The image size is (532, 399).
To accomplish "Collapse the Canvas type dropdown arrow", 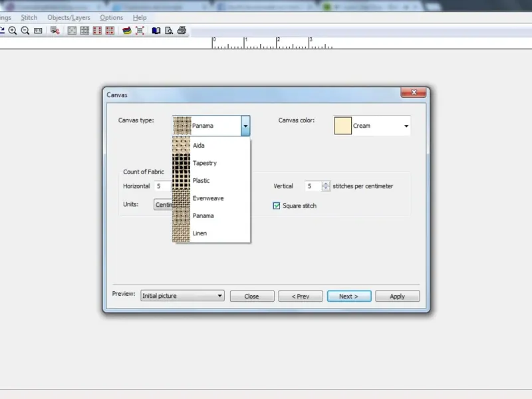I will pyautogui.click(x=245, y=126).
